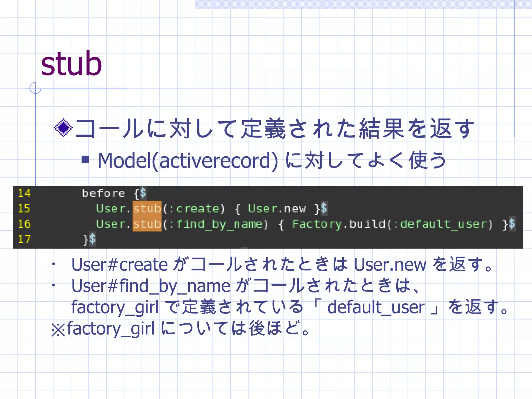The image size is (532, 399).
Task: Select the bullet コールに対して定義された結果を返す
Action: [x=275, y=128]
